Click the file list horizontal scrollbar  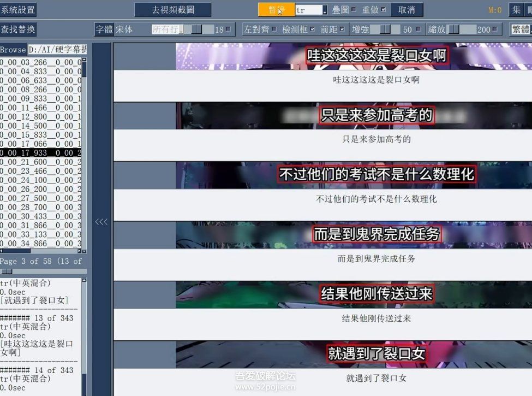click(x=41, y=251)
